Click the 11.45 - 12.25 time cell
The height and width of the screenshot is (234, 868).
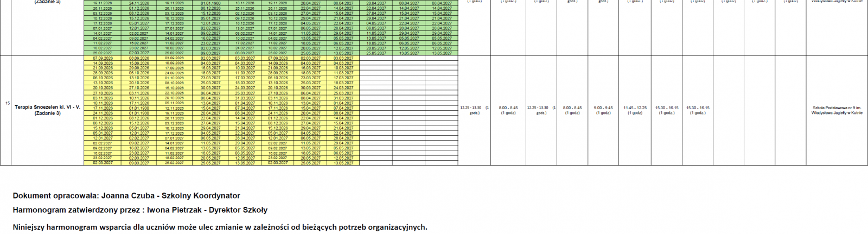click(635, 110)
